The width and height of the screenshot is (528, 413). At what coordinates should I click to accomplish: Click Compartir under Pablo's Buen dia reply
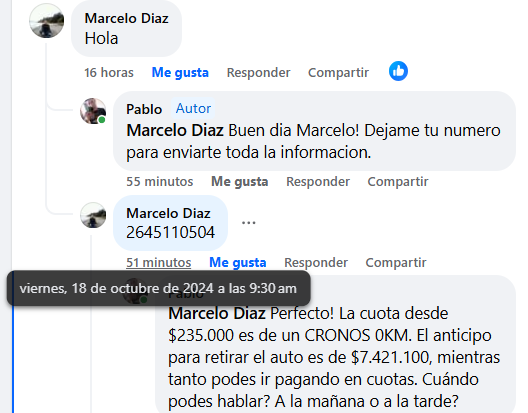[398, 182]
